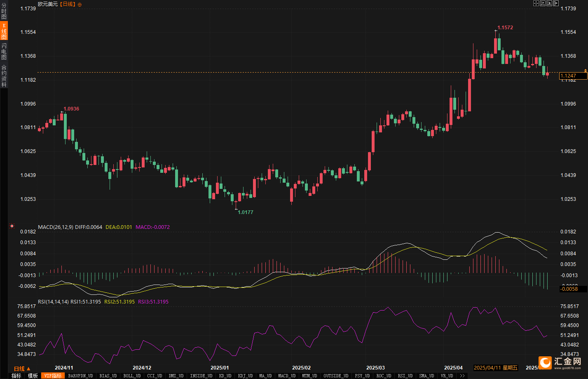Image resolution: width=588 pixels, height=379 pixels.
Task: Click the chart playback icon
Action: (x=549, y=3)
